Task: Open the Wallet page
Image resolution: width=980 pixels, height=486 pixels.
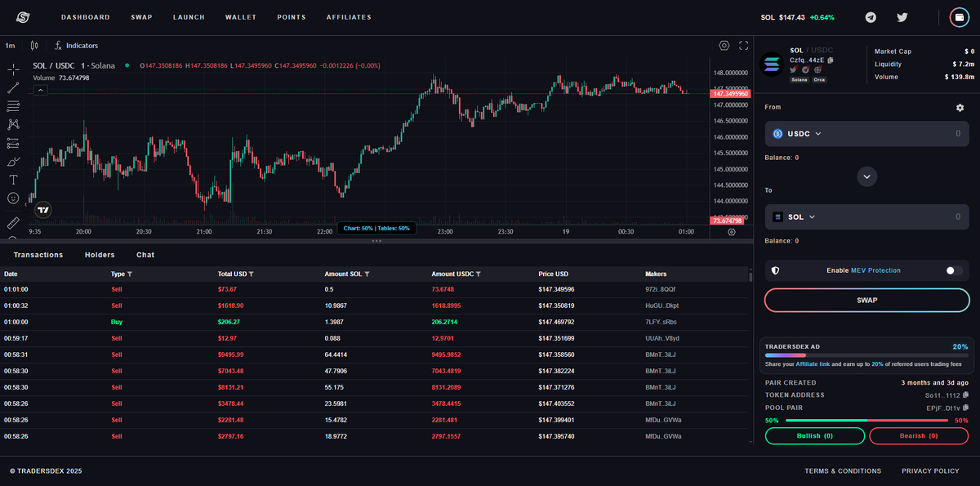Action: [x=241, y=17]
